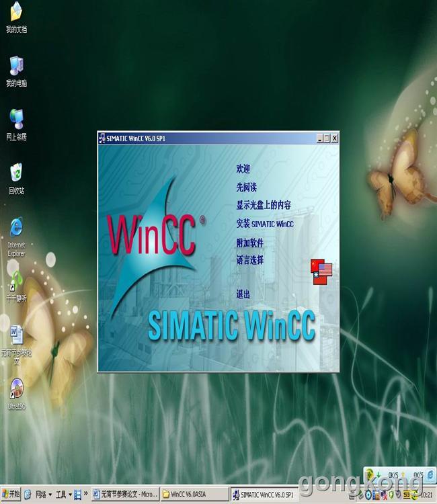Click the language flags icon in installer

click(x=321, y=271)
